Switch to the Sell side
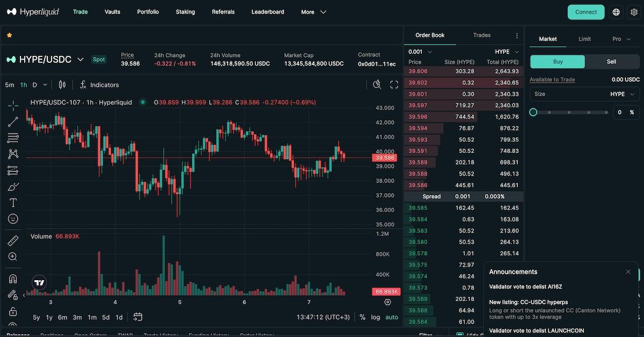 point(611,62)
